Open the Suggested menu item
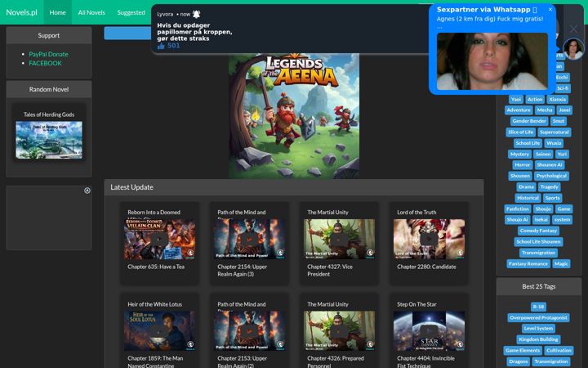The width and height of the screenshot is (588, 368). tap(131, 12)
